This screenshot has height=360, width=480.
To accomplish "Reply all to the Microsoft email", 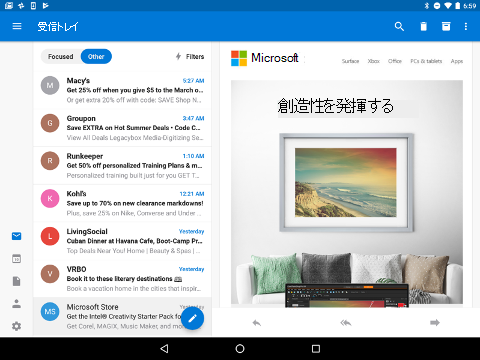I will point(346,323).
